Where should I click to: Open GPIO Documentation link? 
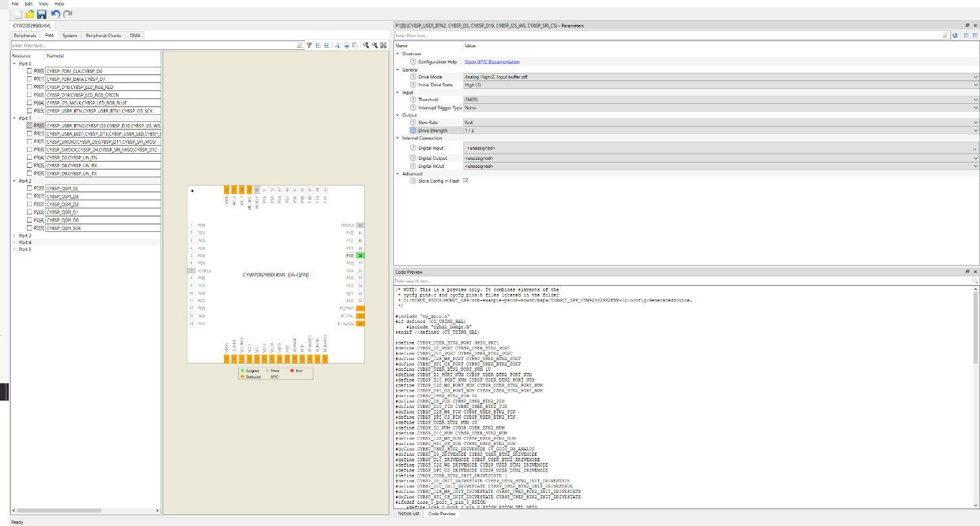(x=492, y=61)
